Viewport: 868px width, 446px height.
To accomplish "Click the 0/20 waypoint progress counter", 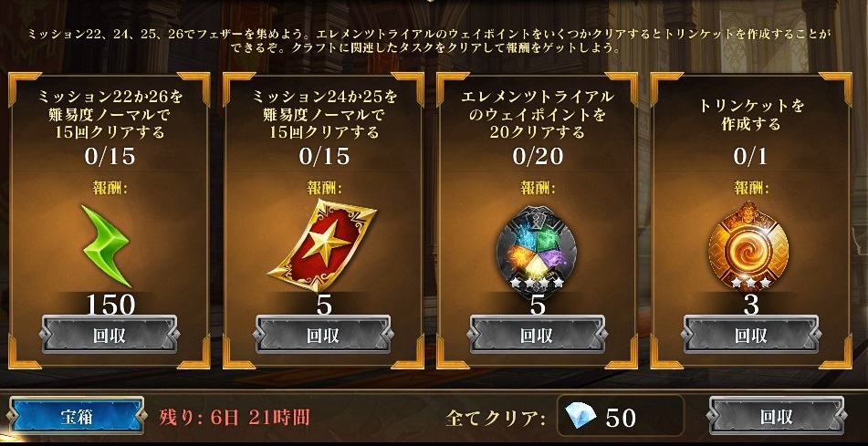I will (x=538, y=157).
